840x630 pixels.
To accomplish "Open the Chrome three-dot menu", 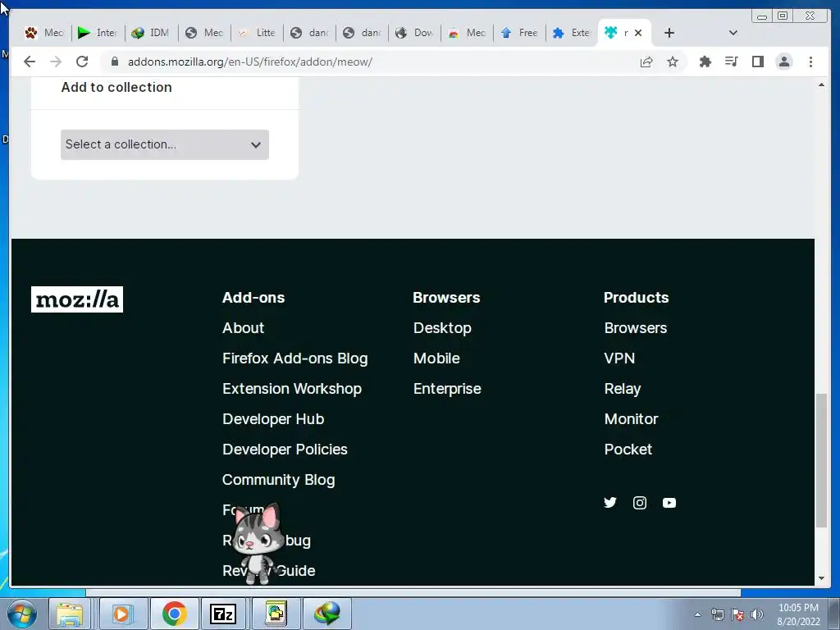I will coord(810,62).
